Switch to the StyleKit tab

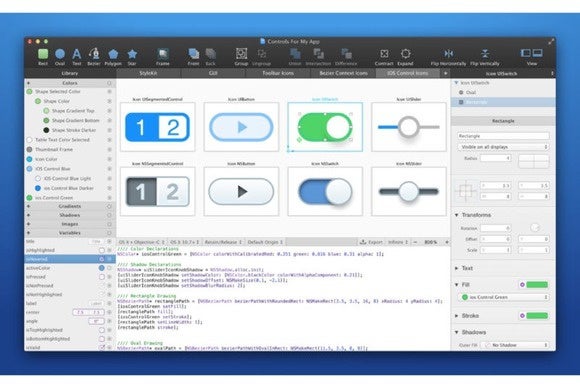tap(148, 73)
